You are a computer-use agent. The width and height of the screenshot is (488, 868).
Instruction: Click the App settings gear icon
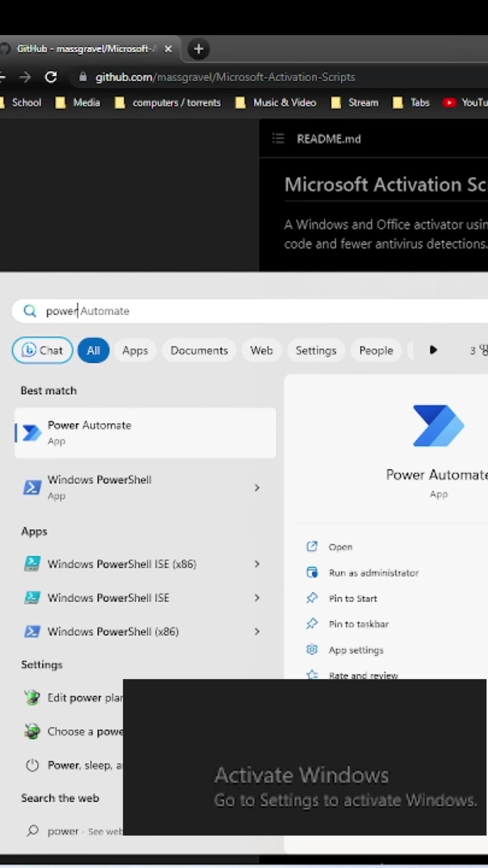tap(312, 649)
